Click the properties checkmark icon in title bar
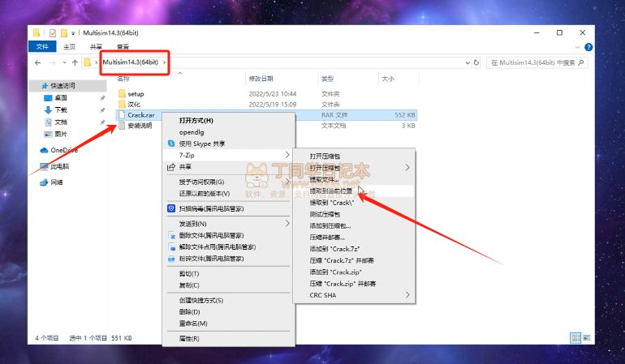This screenshot has width=625, height=364. click(52, 33)
